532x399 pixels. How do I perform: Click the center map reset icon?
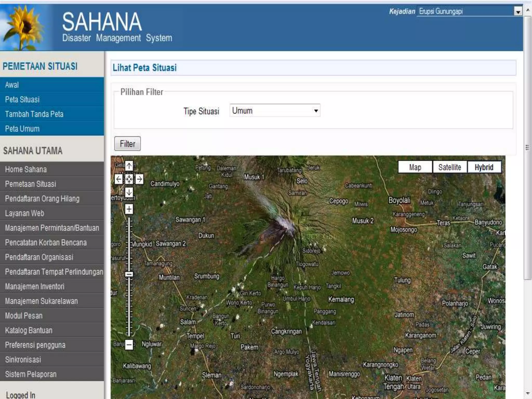pos(129,179)
